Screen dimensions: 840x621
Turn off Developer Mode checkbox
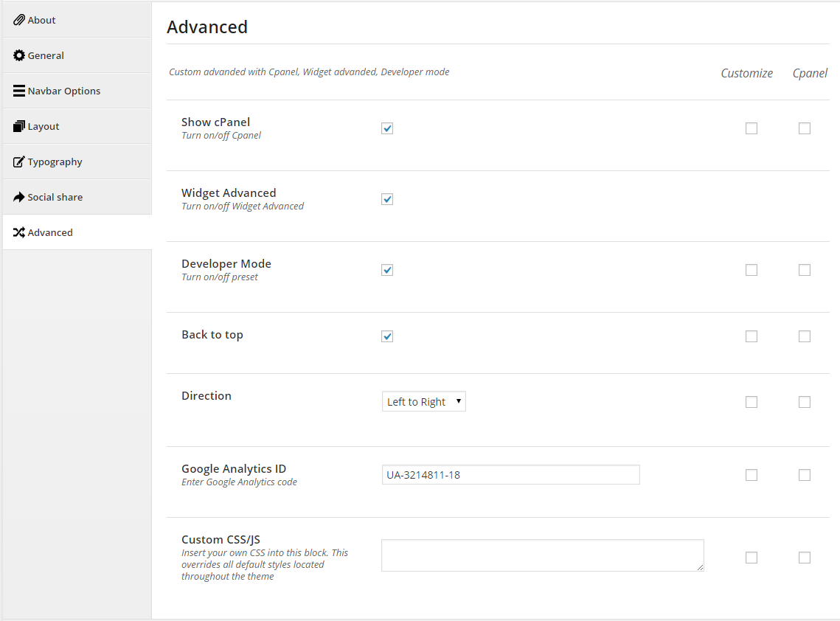pos(386,269)
